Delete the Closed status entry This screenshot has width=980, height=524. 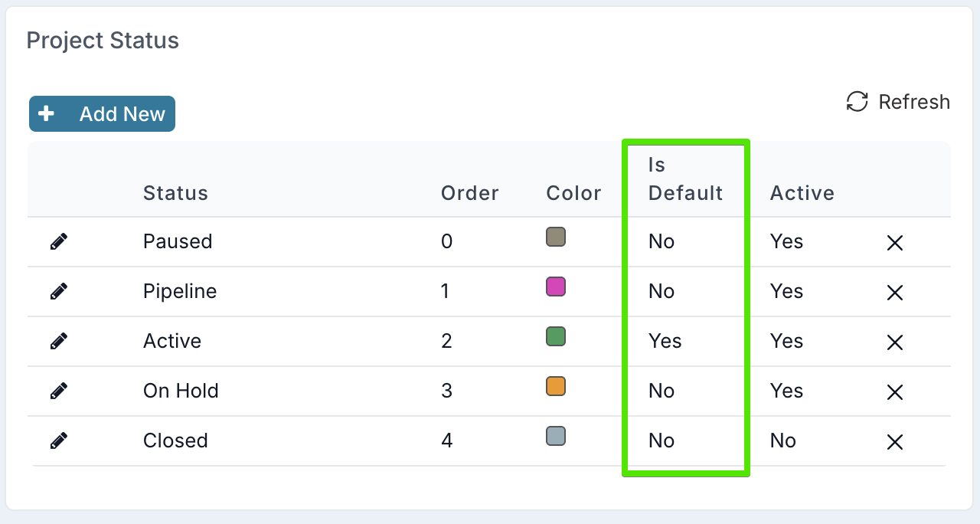coord(895,442)
